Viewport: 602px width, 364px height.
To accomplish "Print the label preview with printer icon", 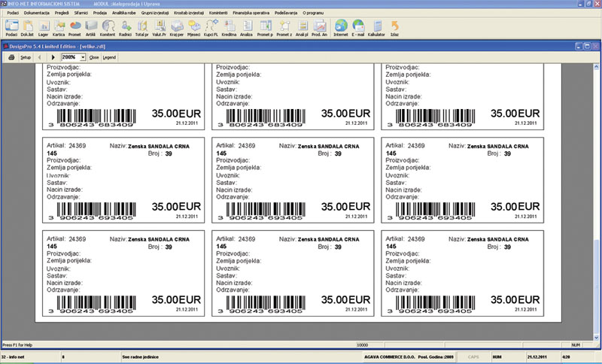I will click(11, 57).
